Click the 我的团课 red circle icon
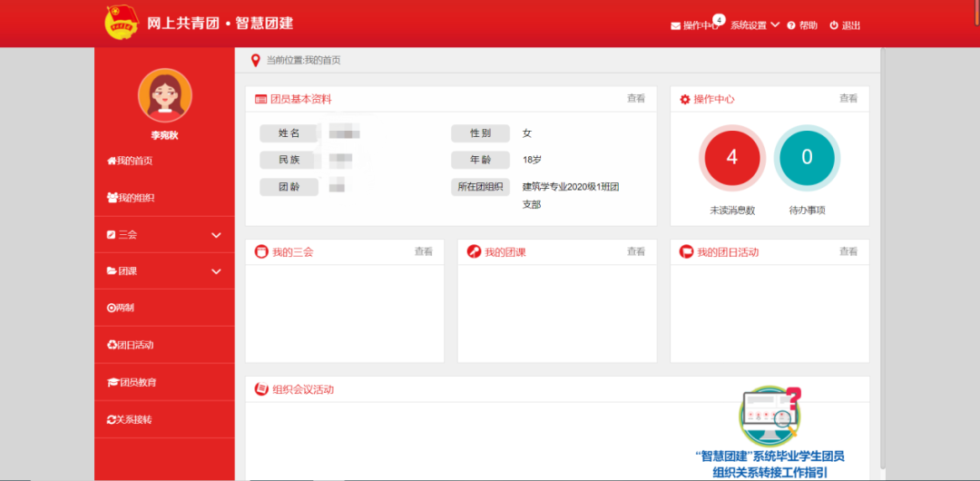 click(474, 251)
